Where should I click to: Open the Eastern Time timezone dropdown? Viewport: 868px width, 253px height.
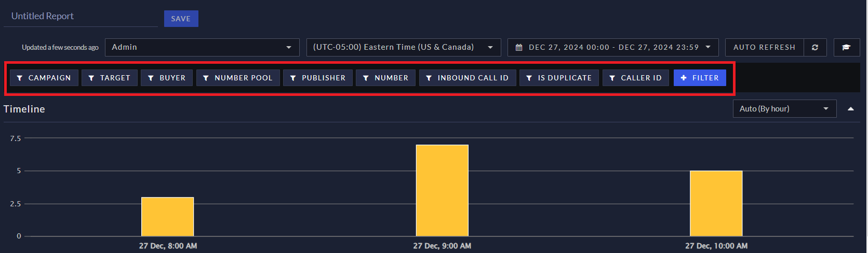pyautogui.click(x=404, y=47)
